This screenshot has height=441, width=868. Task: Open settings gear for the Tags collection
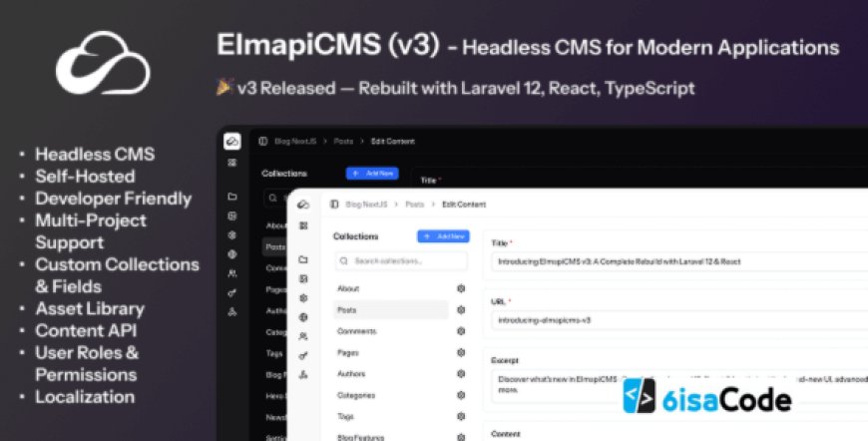[x=461, y=416]
